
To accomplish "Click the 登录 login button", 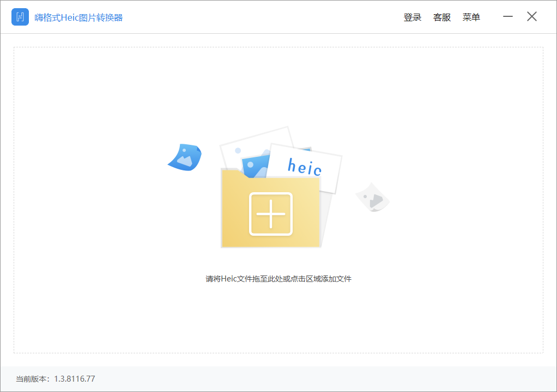I will coord(413,17).
